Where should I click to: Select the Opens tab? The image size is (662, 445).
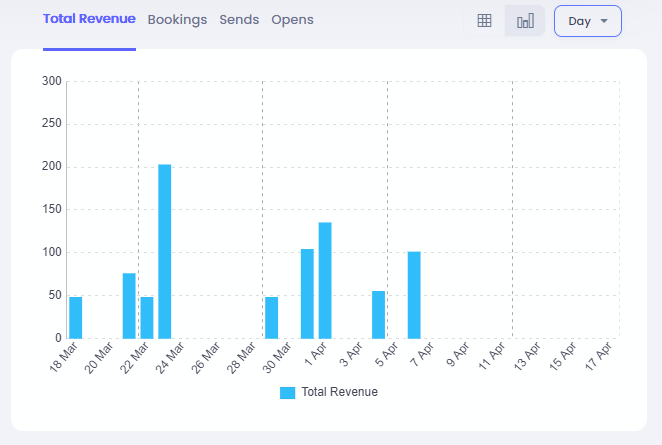(x=292, y=20)
